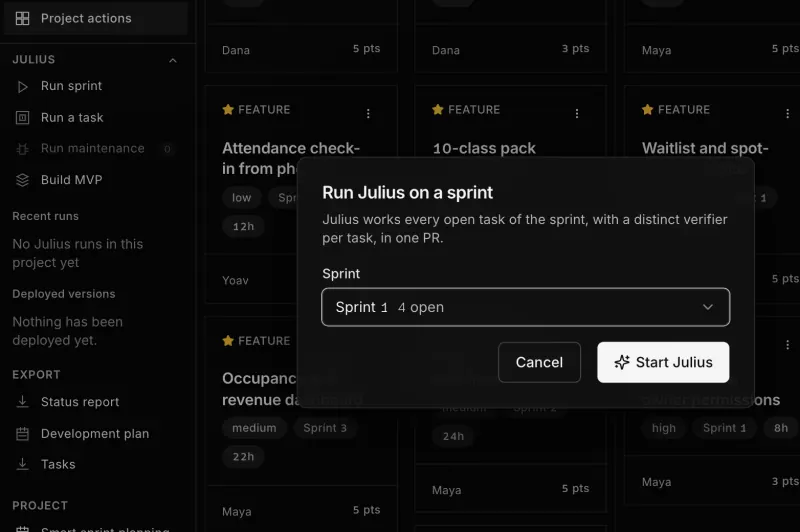Click Dana on the top 3 pts card

445,50
